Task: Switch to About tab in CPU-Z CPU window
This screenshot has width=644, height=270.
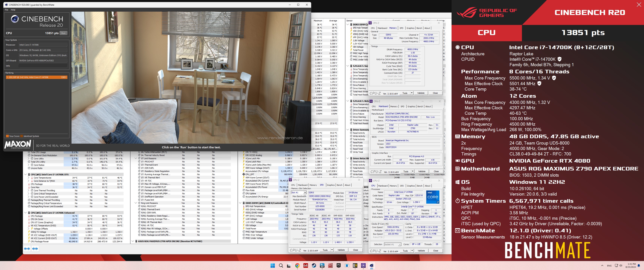Action: pyautogui.click(x=428, y=186)
